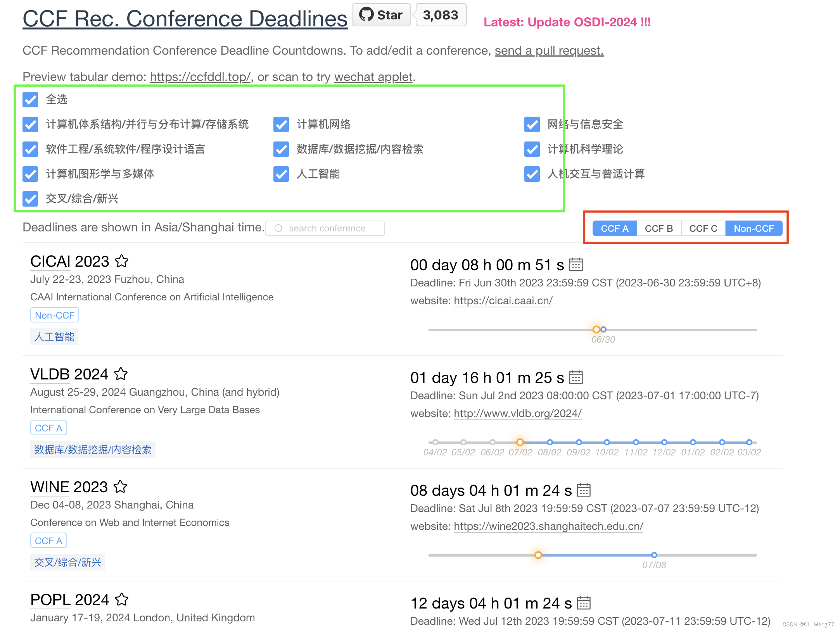Uncheck the 计算机科学理论 checkbox

coord(532,149)
